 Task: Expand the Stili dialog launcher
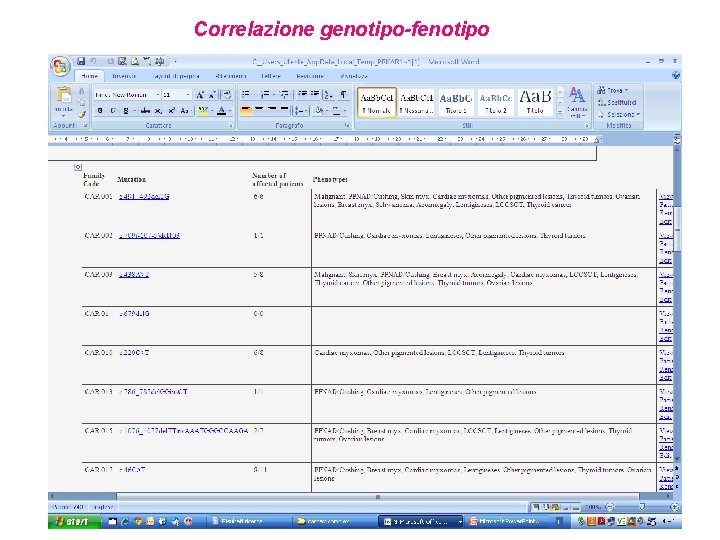586,125
